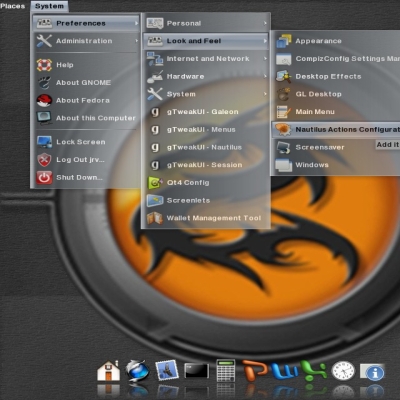Click the Administration wrench-and-screwdriver icon
400x400 pixels.
44,41
